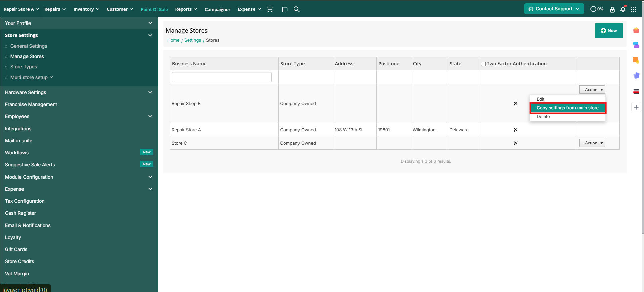Toggle the Two Factor Authentication header checkbox
644x292 pixels.
(x=483, y=64)
